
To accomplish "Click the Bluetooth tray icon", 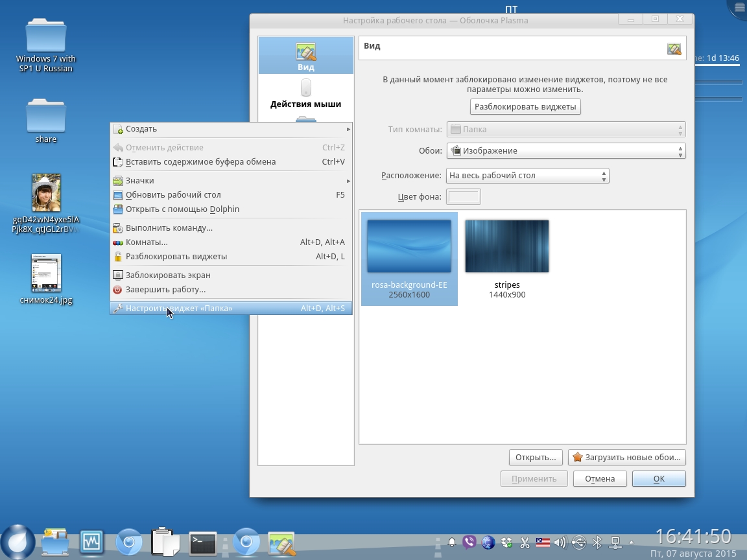I will tap(597, 542).
